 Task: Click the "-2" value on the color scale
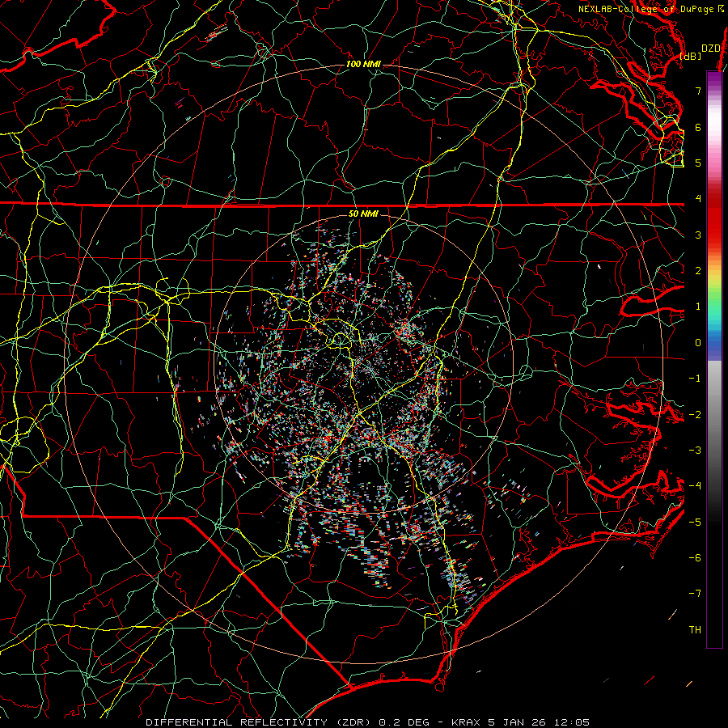695,415
